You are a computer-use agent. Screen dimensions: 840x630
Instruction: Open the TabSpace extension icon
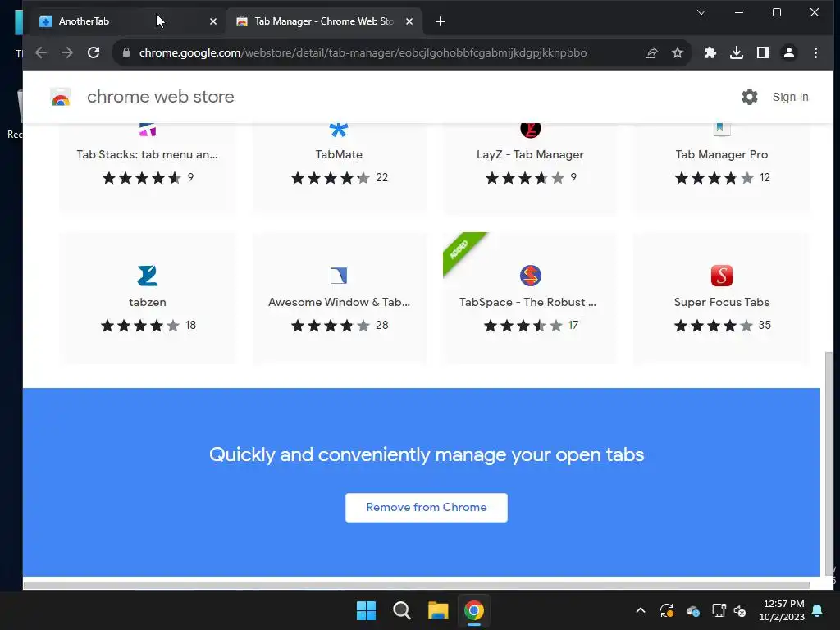pyautogui.click(x=531, y=276)
